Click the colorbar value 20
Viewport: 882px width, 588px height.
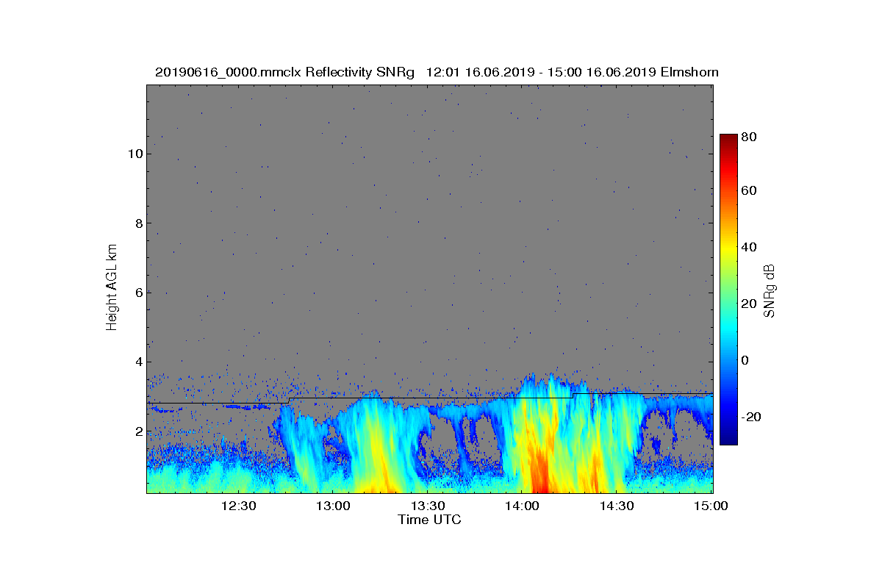point(750,304)
